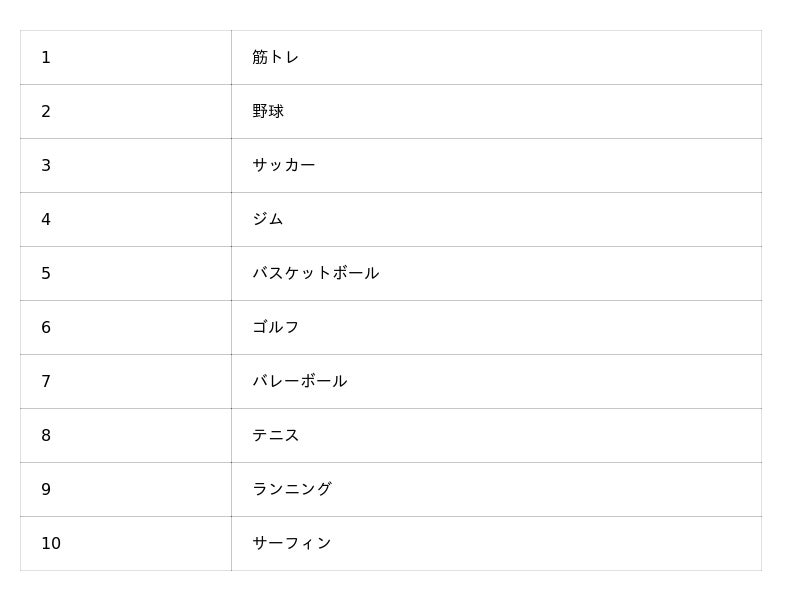Select the rank number 2 cell

(x=46, y=112)
